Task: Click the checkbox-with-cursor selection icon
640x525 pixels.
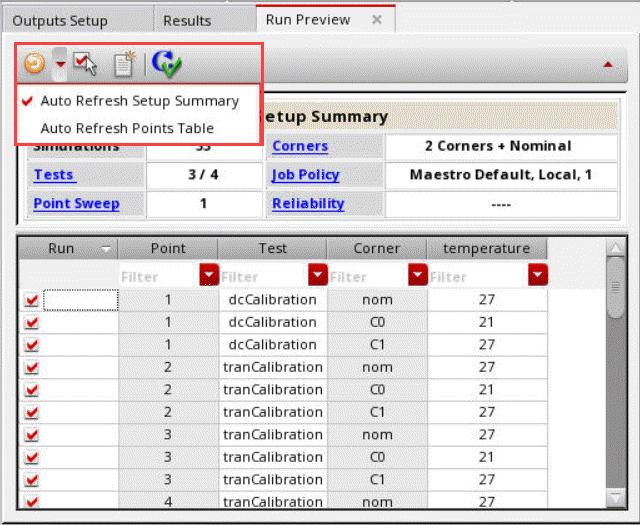Action: pos(85,64)
